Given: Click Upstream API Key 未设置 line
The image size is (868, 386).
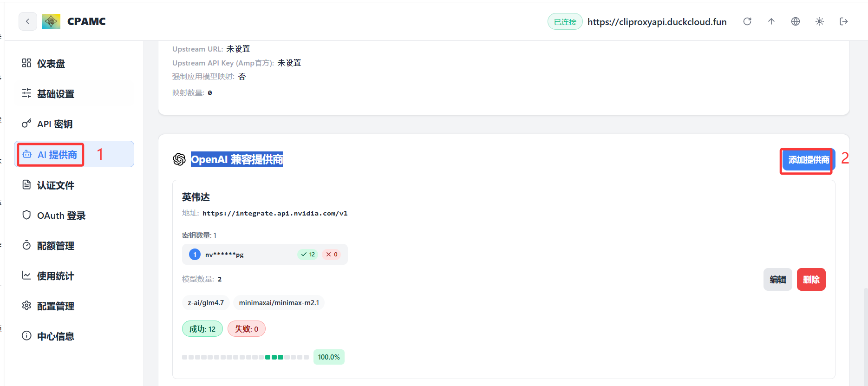Looking at the screenshot, I should click(237, 63).
